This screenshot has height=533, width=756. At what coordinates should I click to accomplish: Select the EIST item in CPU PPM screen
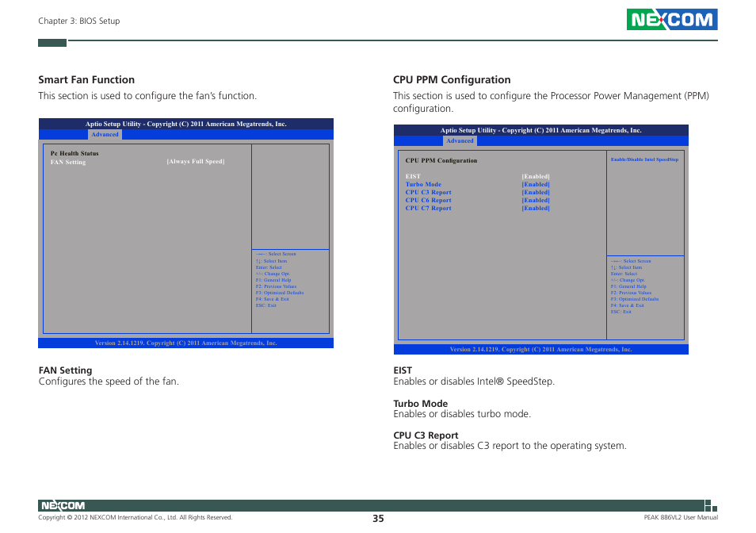[413, 177]
